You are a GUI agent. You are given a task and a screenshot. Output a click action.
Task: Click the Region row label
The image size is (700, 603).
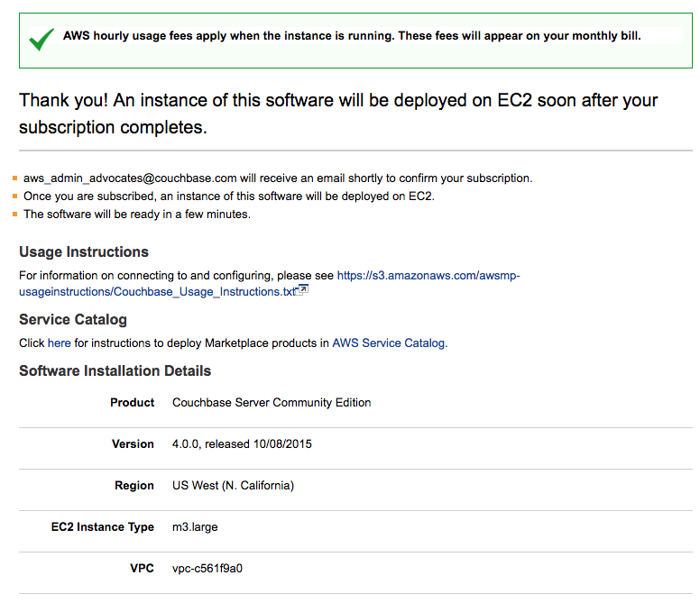pos(134,486)
